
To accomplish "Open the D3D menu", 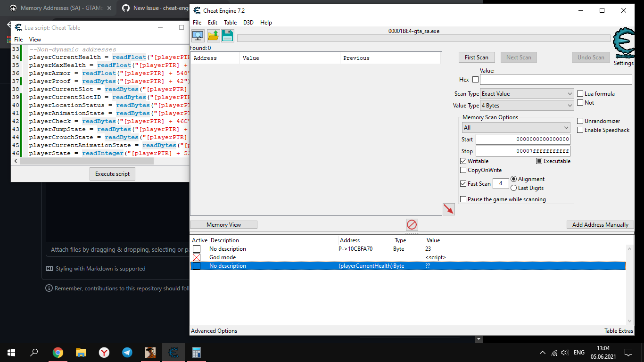I will (247, 22).
